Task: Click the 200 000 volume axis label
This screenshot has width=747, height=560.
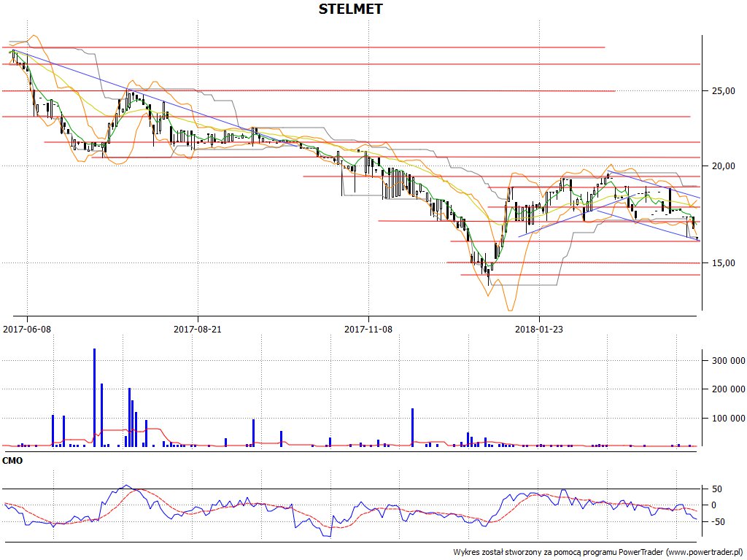Action: point(729,389)
